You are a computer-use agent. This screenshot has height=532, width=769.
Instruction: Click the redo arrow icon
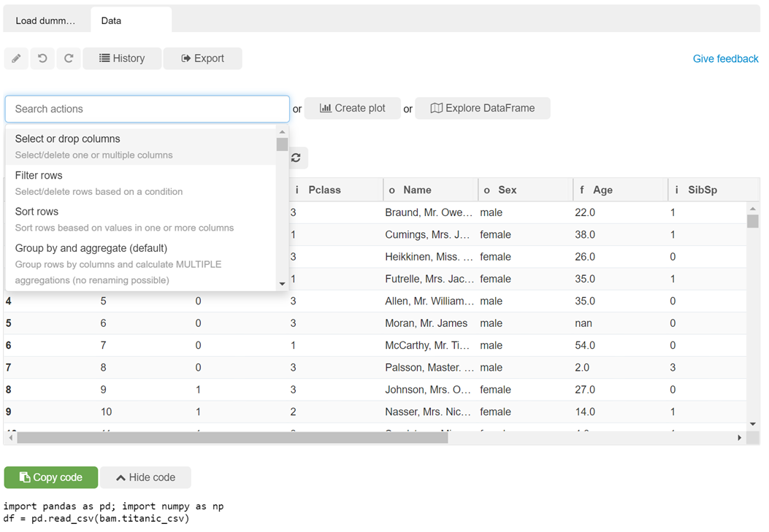click(x=69, y=58)
